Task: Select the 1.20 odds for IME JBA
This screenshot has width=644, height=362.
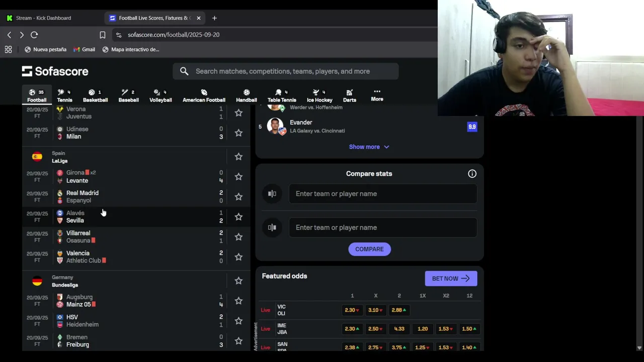Action: (423, 329)
